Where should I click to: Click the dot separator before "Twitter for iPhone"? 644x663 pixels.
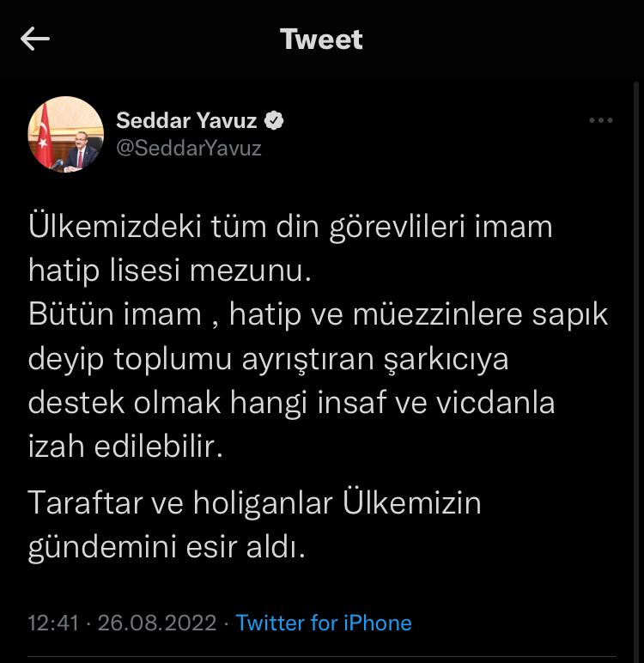tap(226, 623)
